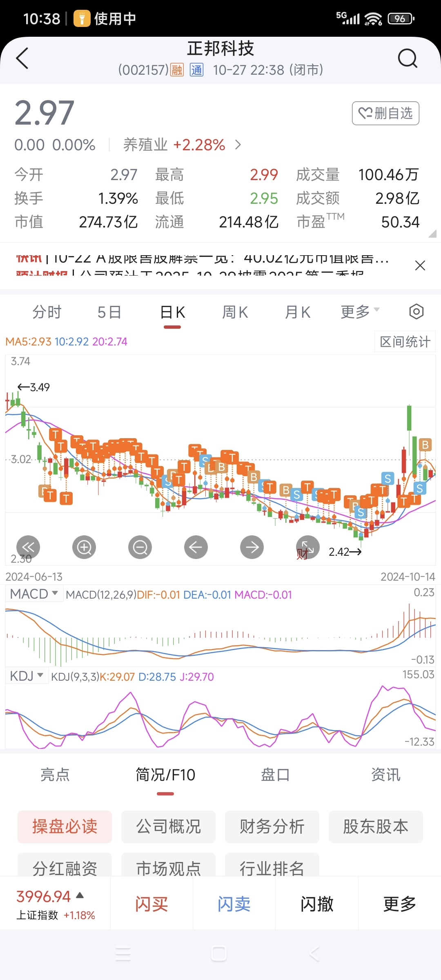This screenshot has width=441, height=980.
Task: Tap Android back navigation button
Action: (x=314, y=954)
